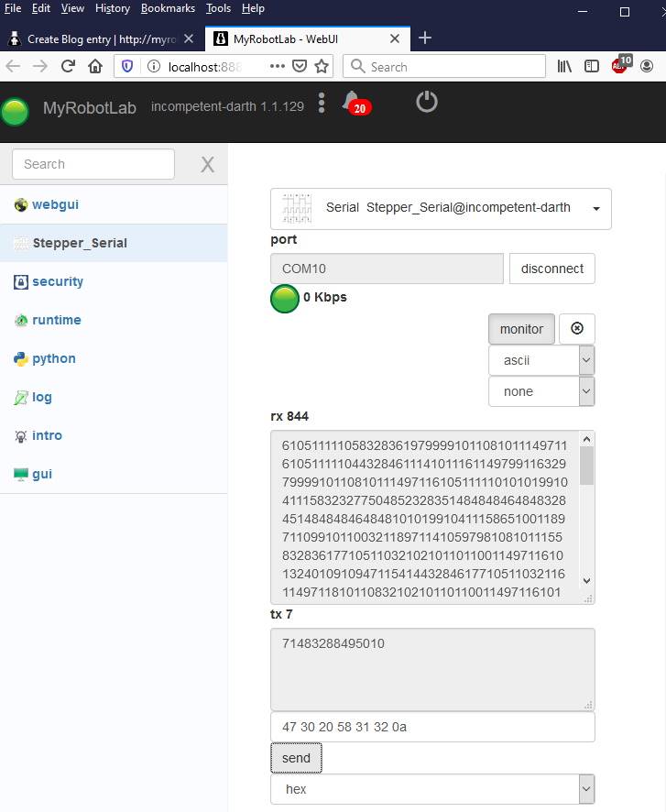Open the History menu
Viewport: 666px width, 812px height.
(x=113, y=8)
